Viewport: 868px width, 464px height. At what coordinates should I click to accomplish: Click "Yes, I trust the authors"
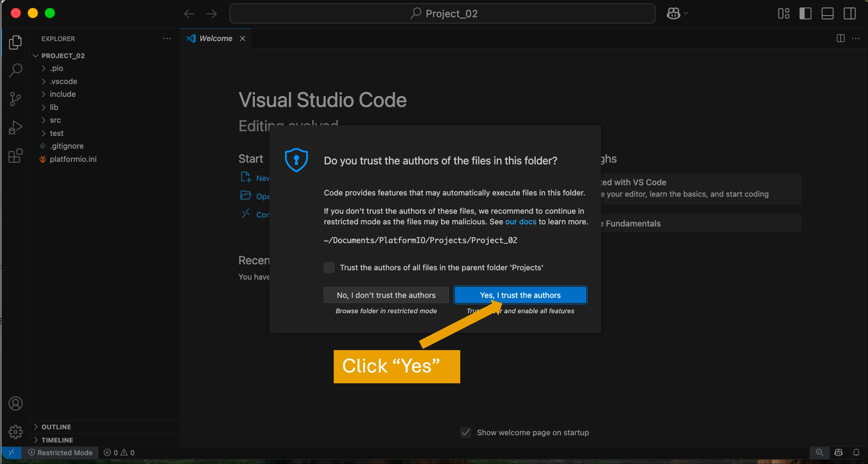tap(520, 295)
